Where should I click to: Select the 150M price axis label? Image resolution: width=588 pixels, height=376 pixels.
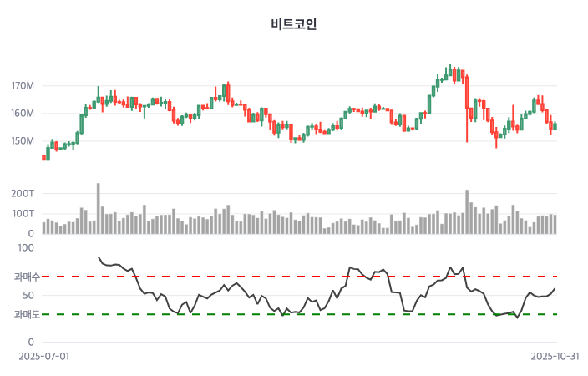click(x=23, y=140)
